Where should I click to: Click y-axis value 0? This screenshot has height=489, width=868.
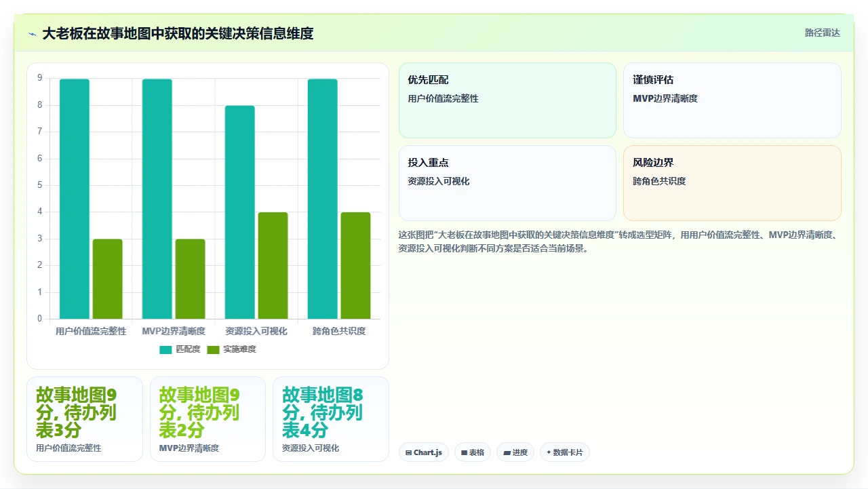point(40,319)
